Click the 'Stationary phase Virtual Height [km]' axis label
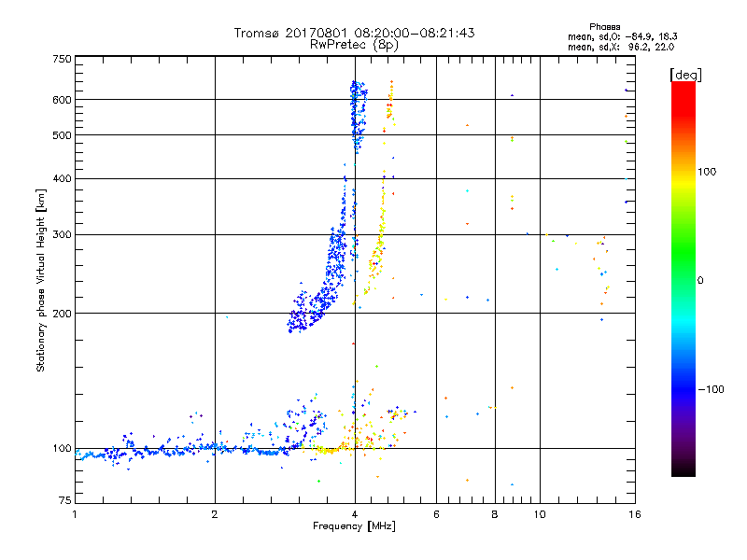 (40, 280)
